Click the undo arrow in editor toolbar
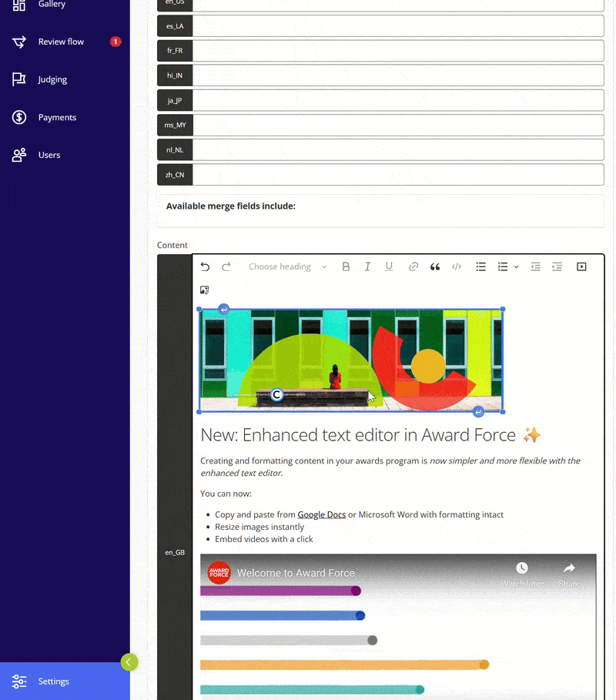The height and width of the screenshot is (700, 616). pos(205,267)
